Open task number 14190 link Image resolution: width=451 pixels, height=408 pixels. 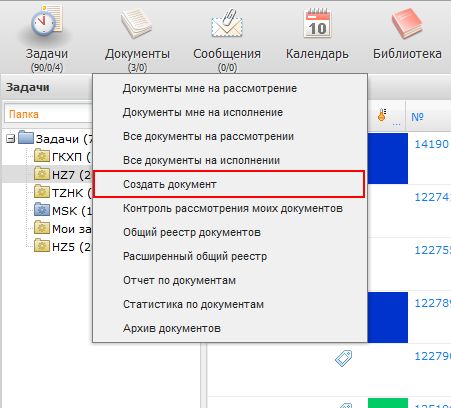click(x=432, y=144)
